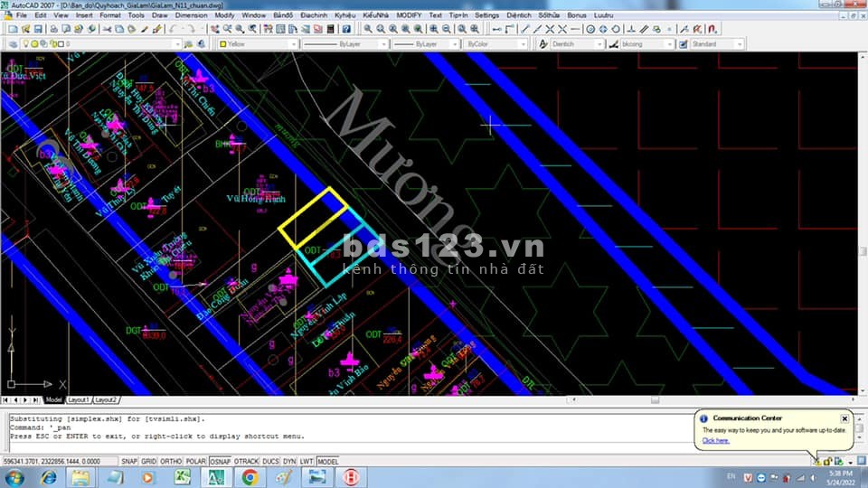Screen dimensions: 868x488
Task: Open the ByColor plot style dropdown
Action: tap(523, 43)
